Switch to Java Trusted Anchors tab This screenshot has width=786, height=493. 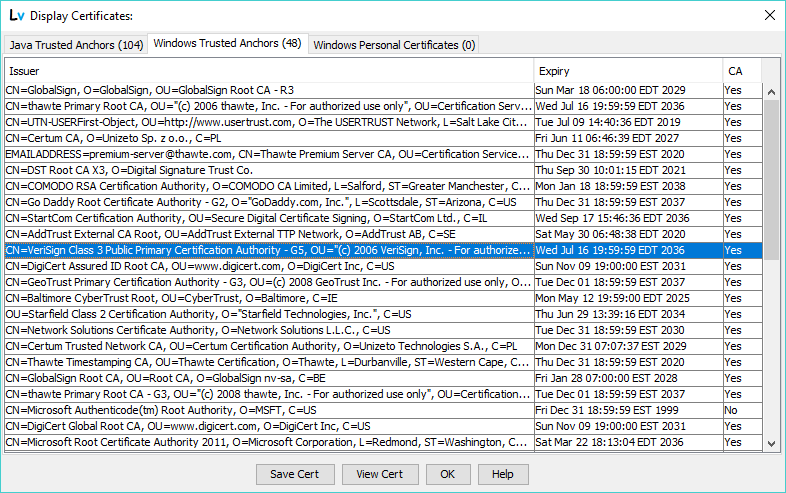(76, 45)
